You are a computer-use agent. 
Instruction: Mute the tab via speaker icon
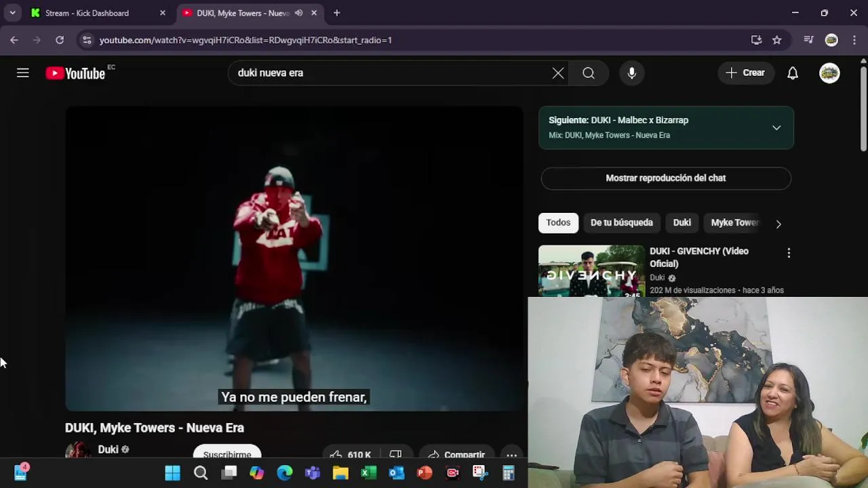(x=299, y=13)
